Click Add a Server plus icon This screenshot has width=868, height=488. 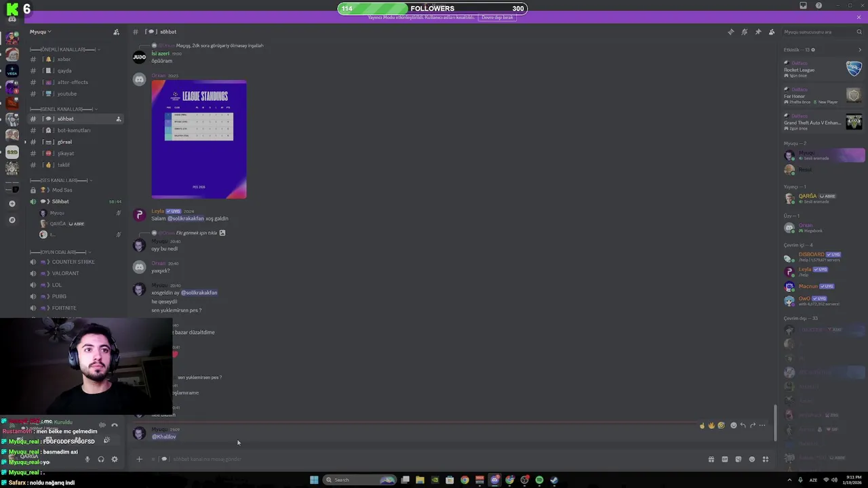(x=12, y=203)
